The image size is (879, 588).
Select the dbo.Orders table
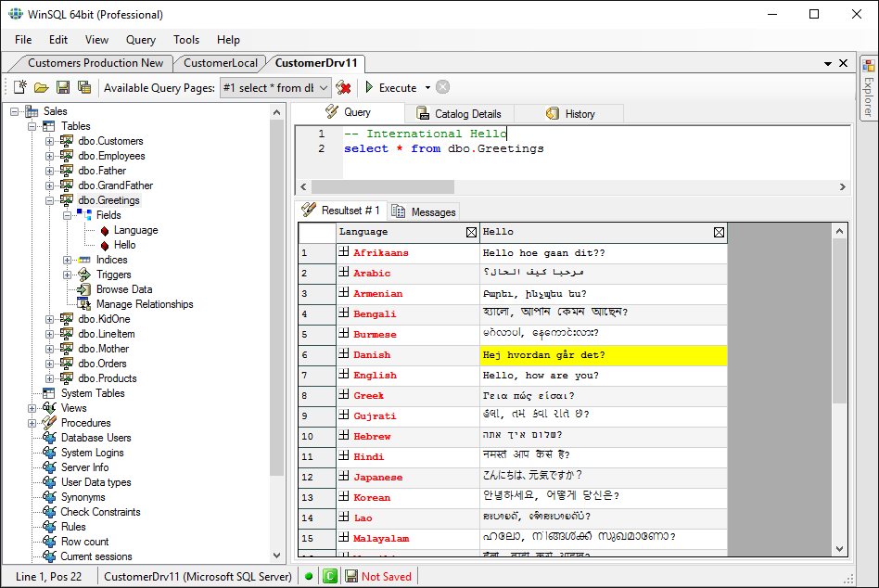[103, 364]
